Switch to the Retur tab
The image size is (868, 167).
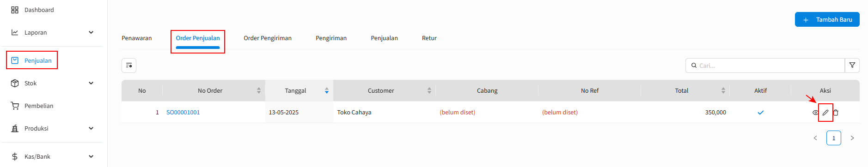click(429, 38)
